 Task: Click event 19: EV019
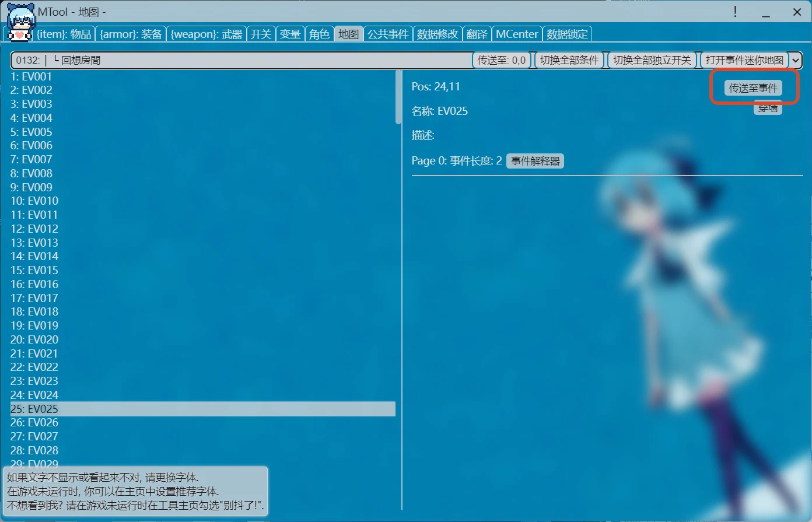202,325
